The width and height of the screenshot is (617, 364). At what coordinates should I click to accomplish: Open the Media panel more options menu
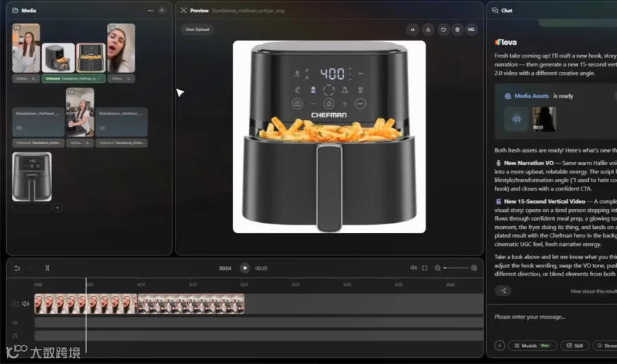(x=150, y=10)
